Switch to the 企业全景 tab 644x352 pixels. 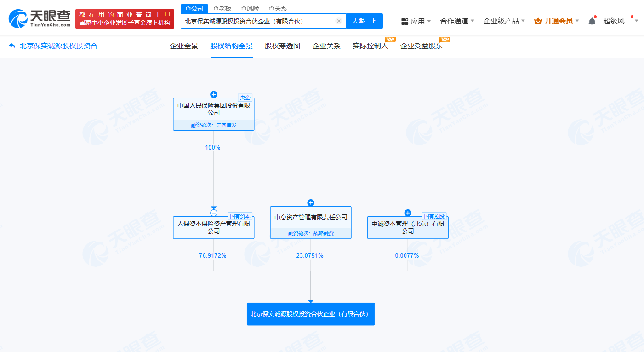[184, 46]
